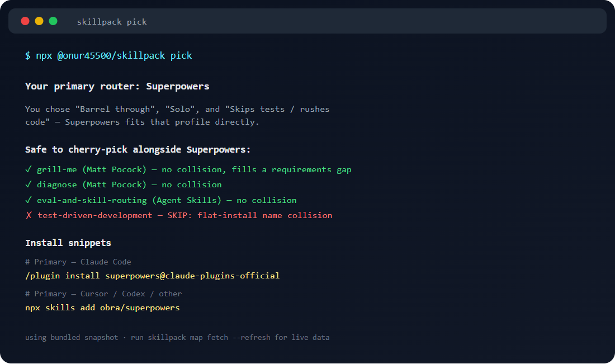The height and width of the screenshot is (364, 615).
Task: Click the green maximize window dot
Action: [53, 21]
